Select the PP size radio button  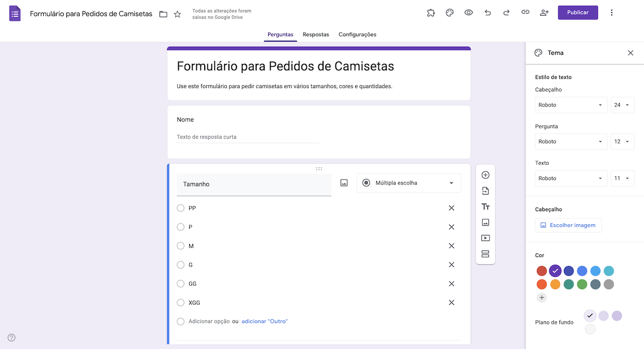[x=181, y=208]
